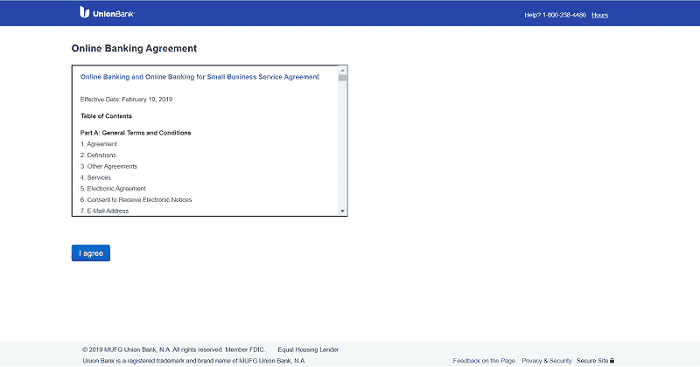
Task: Open Feedback on the Page link
Action: [x=484, y=361]
